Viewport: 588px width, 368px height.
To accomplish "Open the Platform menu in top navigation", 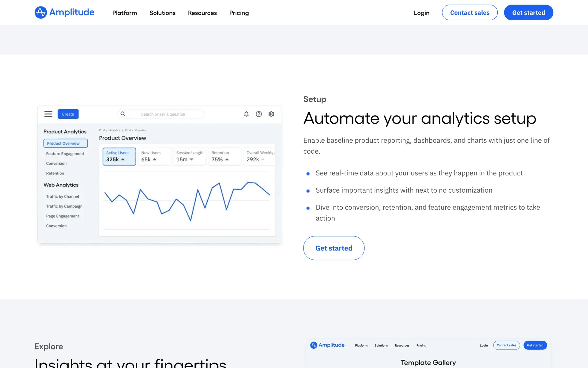I will coord(125,13).
